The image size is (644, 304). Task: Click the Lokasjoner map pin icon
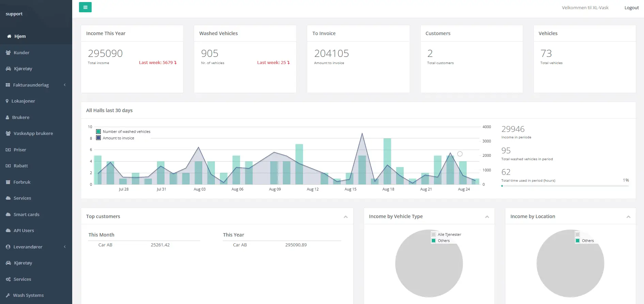coord(7,101)
